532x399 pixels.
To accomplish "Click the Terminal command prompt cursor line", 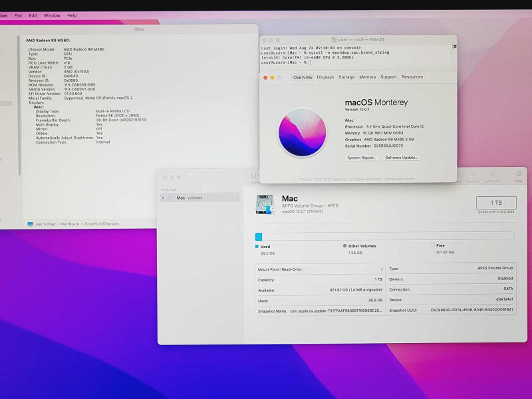I will 286,63.
